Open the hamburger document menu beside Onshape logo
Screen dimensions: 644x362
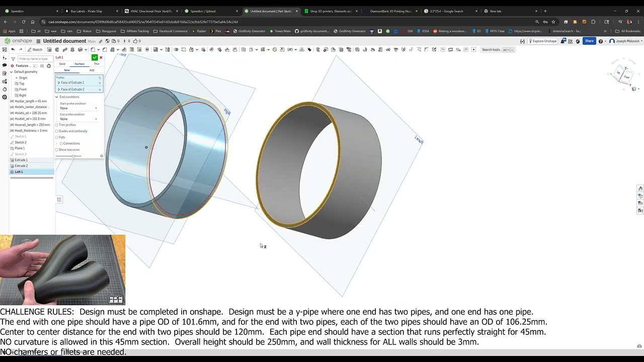[38, 41]
